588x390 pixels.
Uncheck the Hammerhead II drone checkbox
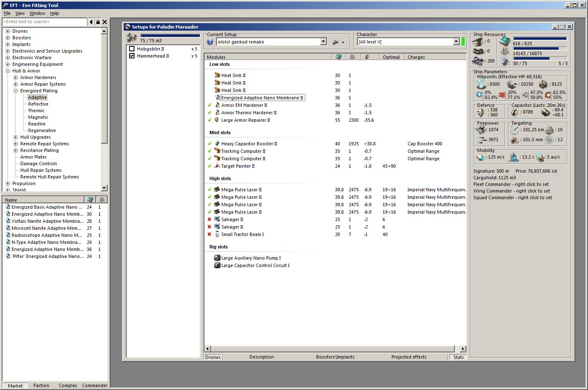point(132,56)
